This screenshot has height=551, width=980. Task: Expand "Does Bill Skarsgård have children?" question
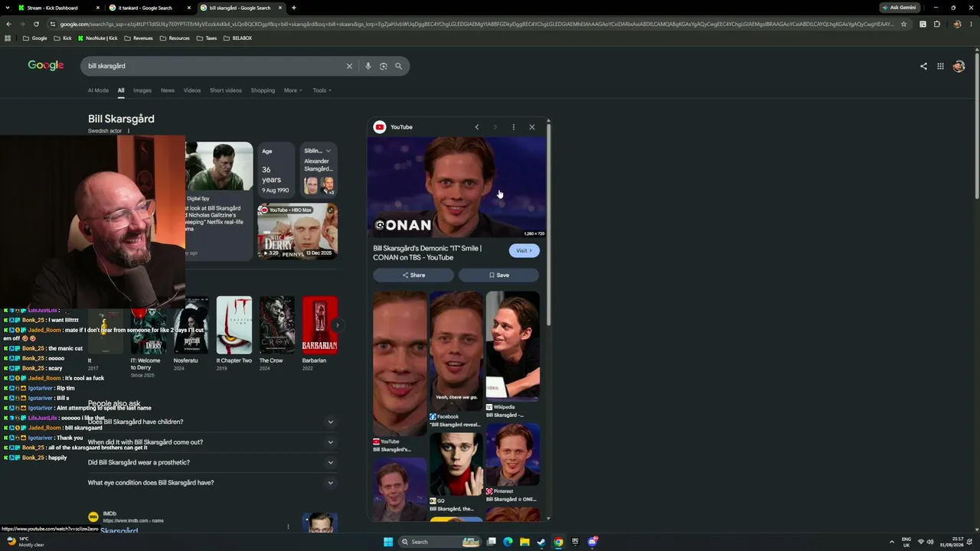(x=212, y=422)
